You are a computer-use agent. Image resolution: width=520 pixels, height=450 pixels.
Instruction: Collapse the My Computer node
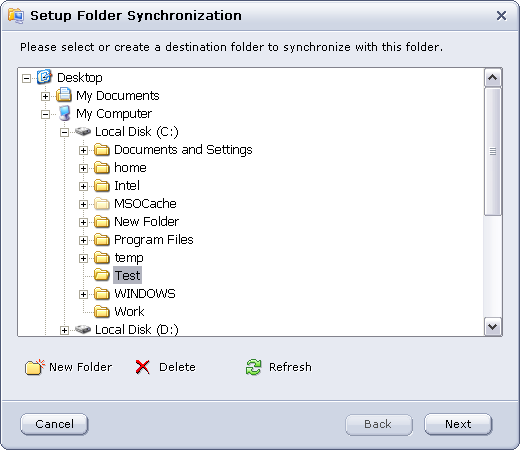(x=45, y=114)
